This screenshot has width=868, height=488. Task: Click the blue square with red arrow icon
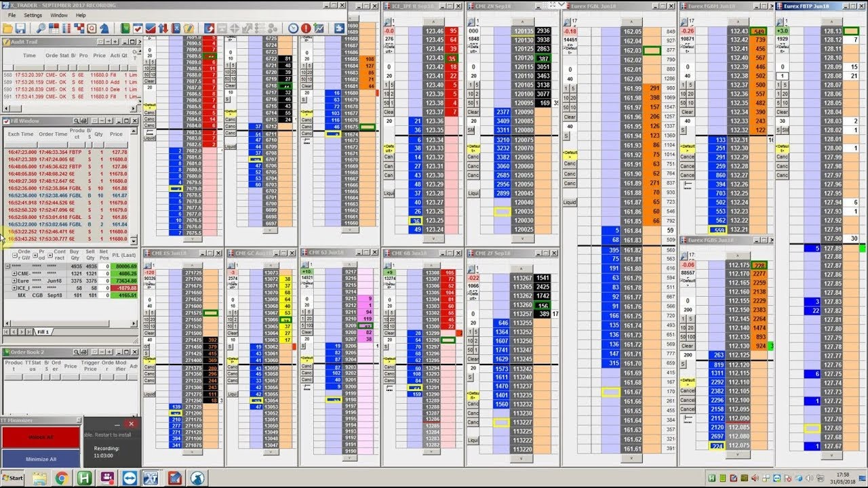[210, 28]
